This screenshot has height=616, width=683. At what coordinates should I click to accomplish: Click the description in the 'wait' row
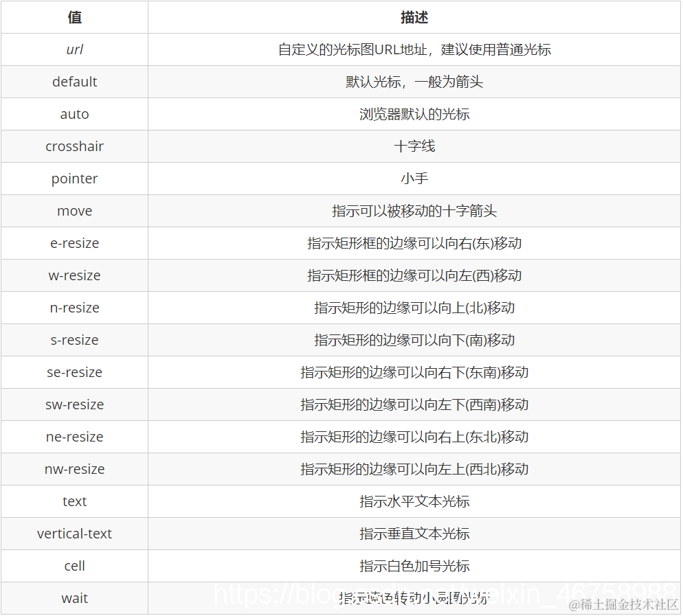[x=414, y=598]
